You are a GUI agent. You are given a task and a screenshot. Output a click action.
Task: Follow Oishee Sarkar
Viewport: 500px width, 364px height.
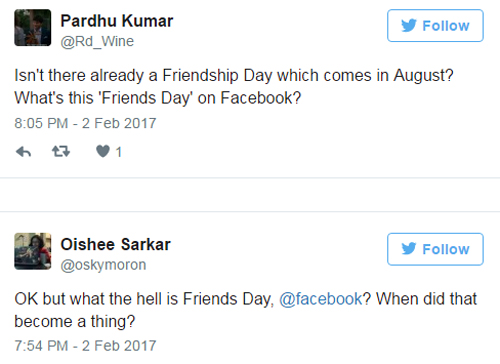[435, 249]
